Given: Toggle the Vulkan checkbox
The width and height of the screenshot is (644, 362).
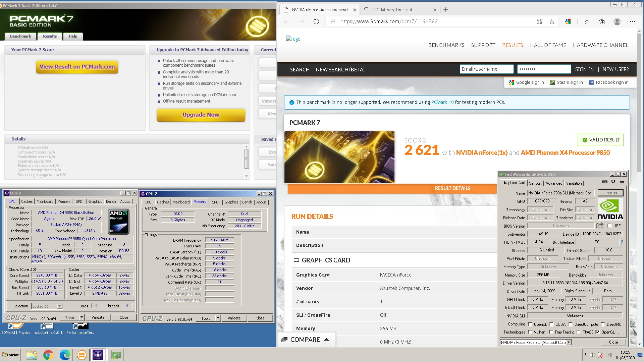Looking at the screenshot, I should [530, 332].
